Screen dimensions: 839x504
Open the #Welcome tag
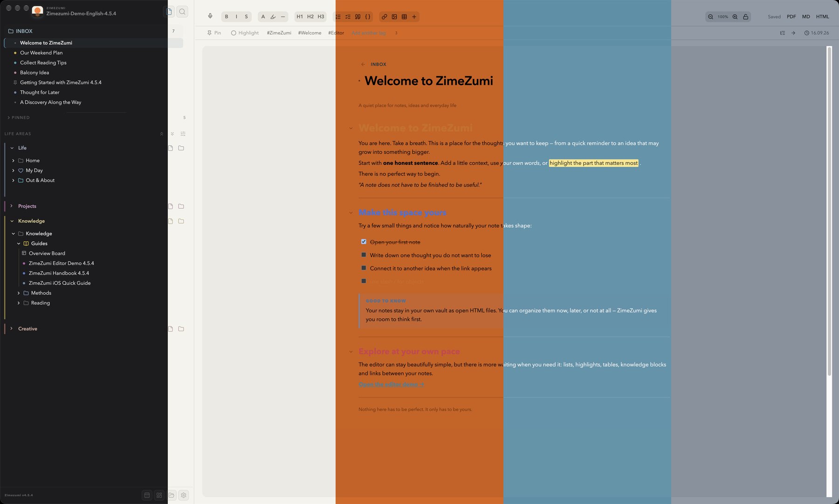click(x=310, y=33)
